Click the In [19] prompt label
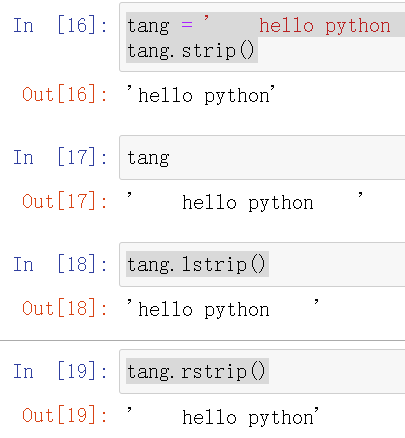 [x=60, y=371]
